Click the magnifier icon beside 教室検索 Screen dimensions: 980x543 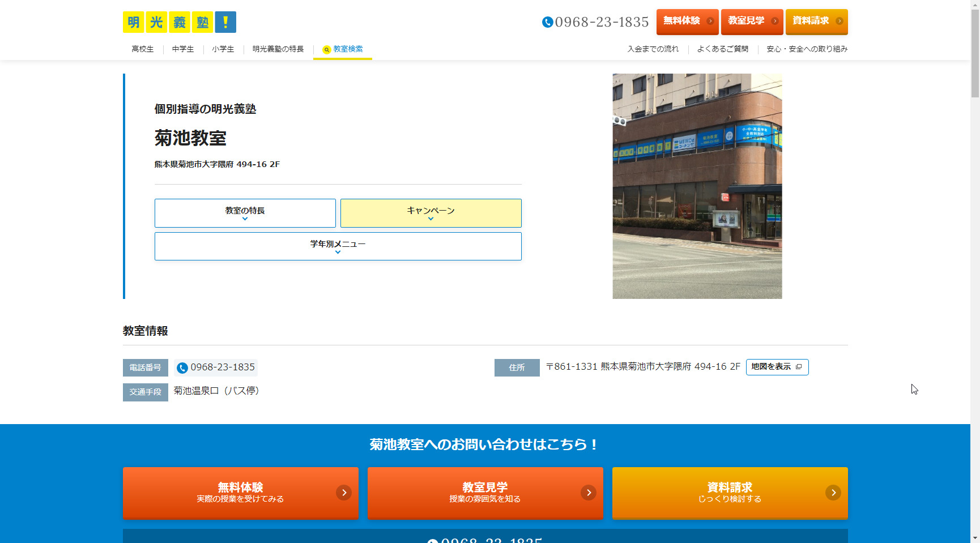[327, 50]
